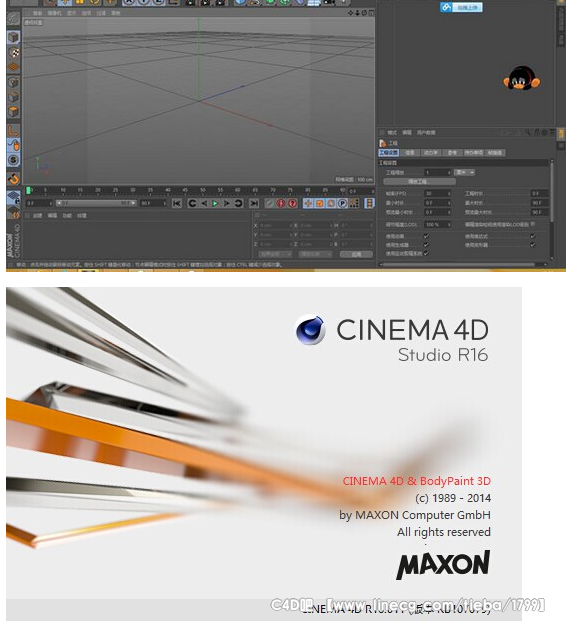Activate the Workplane mode orange grid icon
Screen dimensions: 571x622
13,67
